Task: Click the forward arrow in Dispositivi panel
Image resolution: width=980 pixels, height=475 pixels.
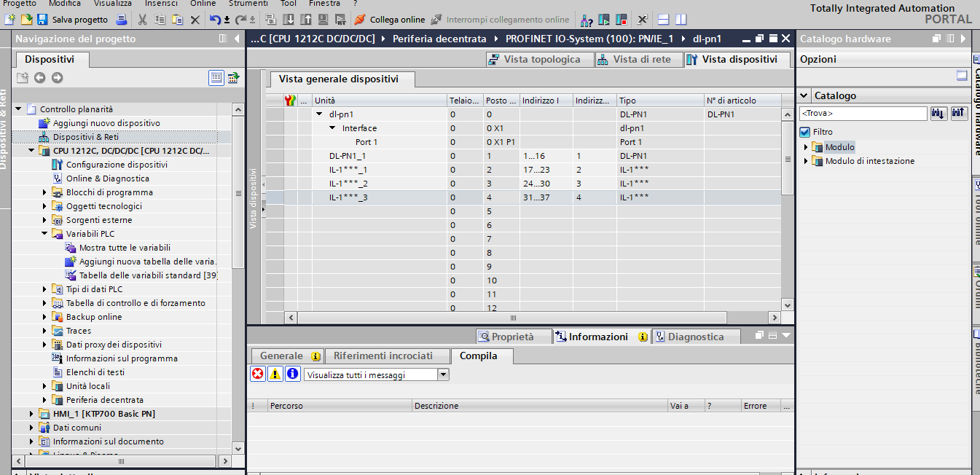Action: tap(57, 77)
